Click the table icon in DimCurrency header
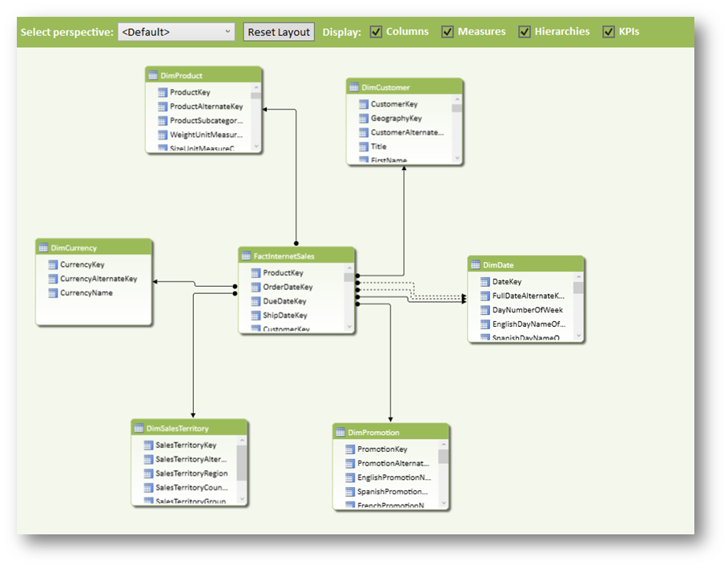Viewport: 728px width, 568px height. [43, 248]
